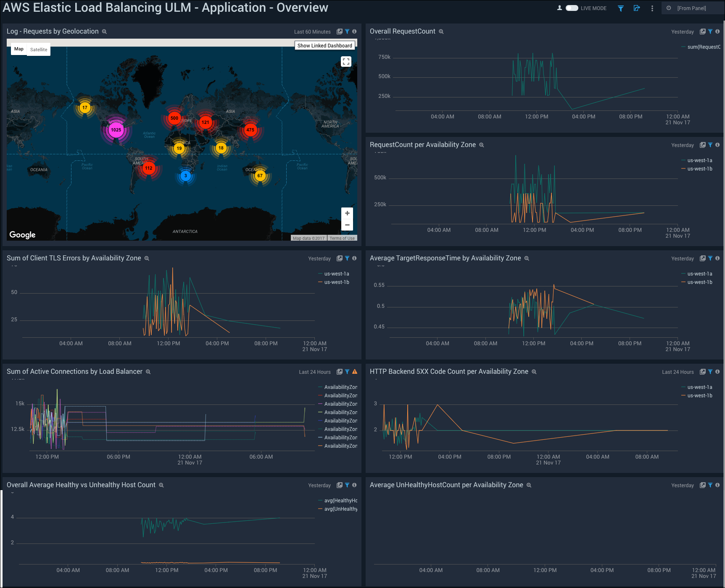Toggle the LIVE MODE switch
The width and height of the screenshot is (725, 588).
pyautogui.click(x=572, y=8)
